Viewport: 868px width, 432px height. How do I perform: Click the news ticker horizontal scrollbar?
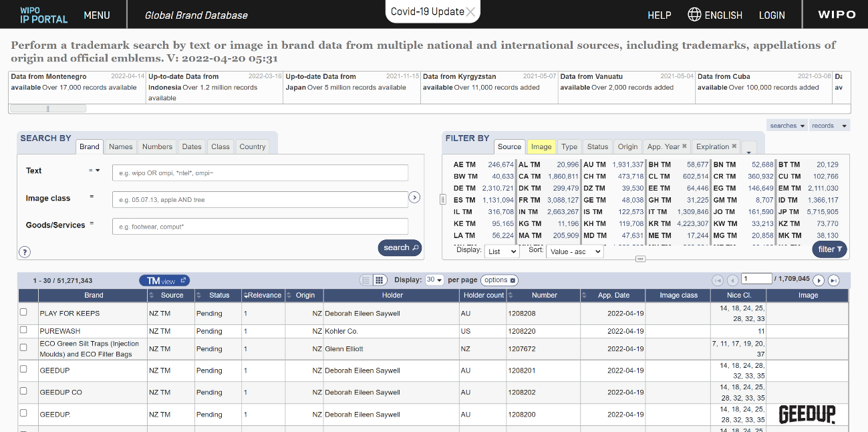(x=48, y=108)
